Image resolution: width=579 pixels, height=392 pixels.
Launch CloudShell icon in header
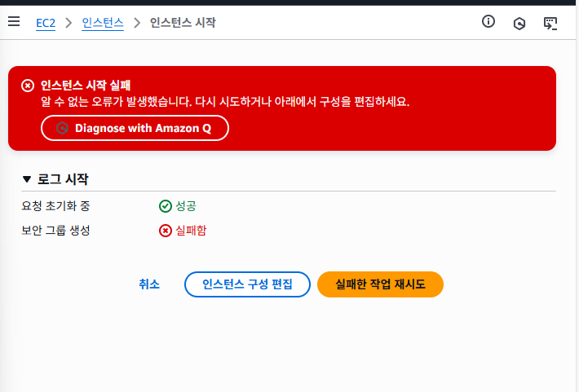click(550, 24)
